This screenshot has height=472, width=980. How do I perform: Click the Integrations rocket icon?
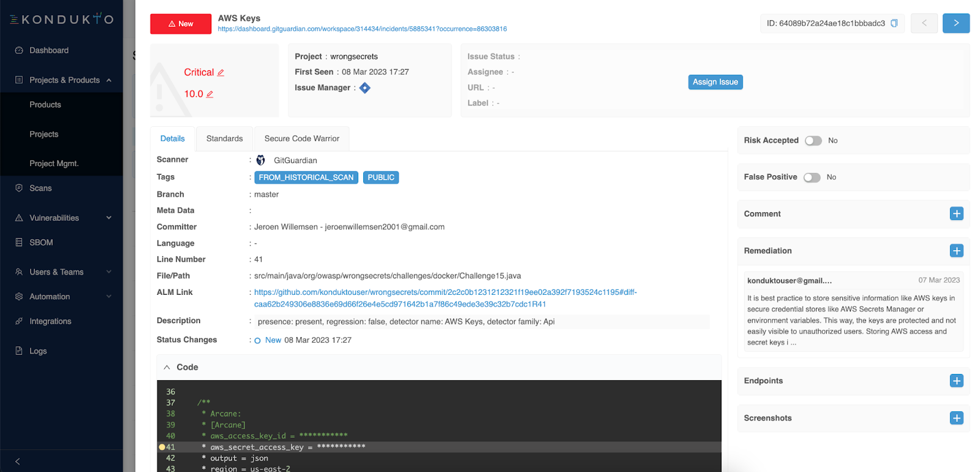[19, 321]
